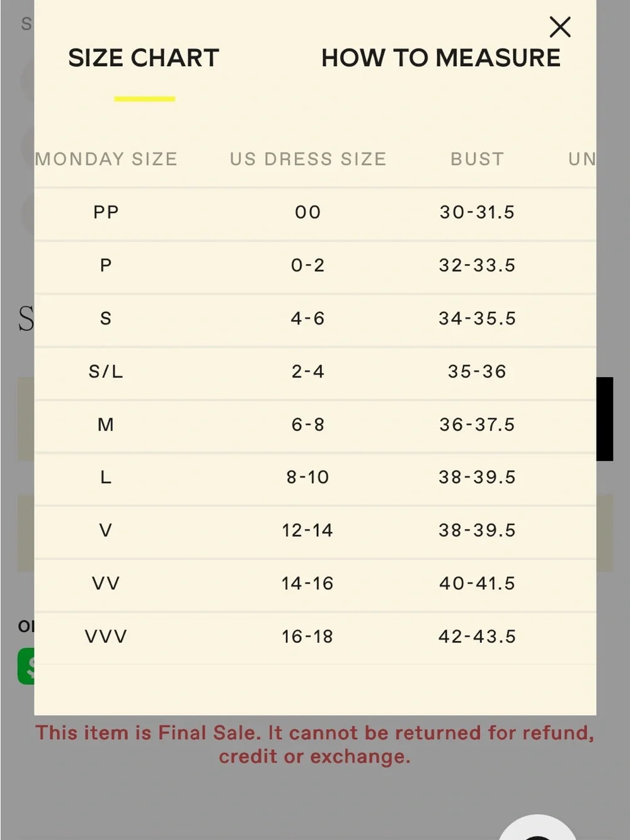Screen dimensions: 630x840
Task: Click the black button edge at right
Action: (x=605, y=419)
